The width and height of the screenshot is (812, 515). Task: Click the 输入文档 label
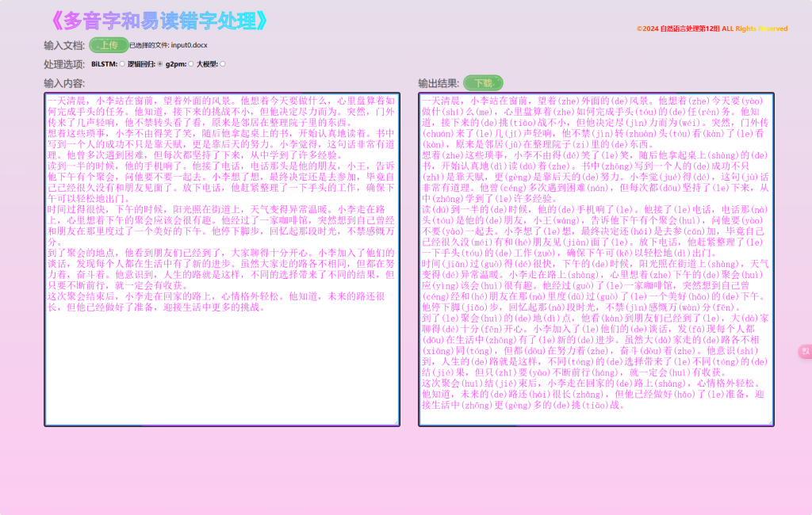(64, 45)
